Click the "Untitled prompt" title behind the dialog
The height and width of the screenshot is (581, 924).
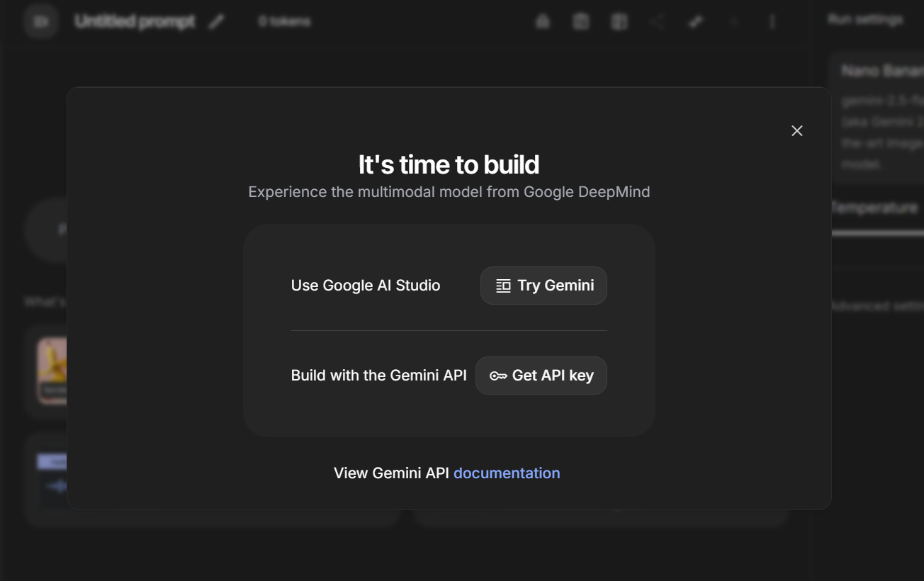pyautogui.click(x=135, y=21)
